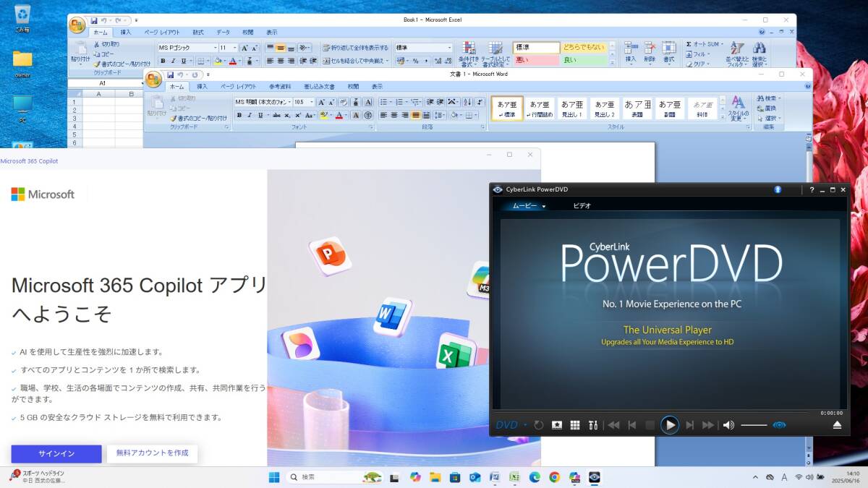Select the 表題 style in Word
868x488 pixels.
637,108
